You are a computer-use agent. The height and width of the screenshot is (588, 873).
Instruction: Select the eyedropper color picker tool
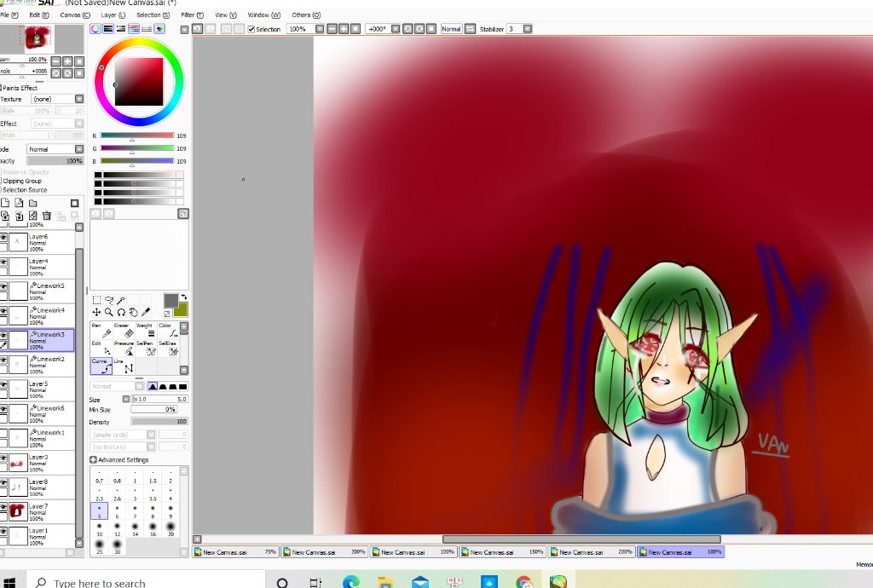[145, 312]
